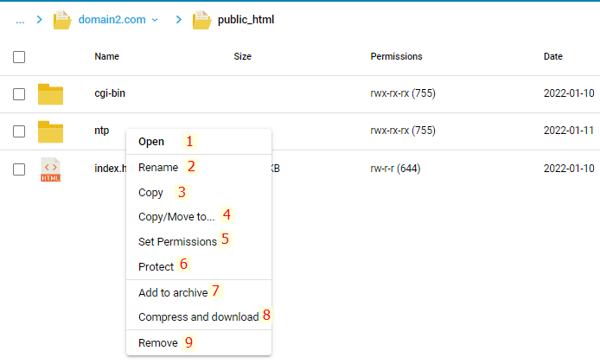Screen dimensions: 600x364
Task: Open the cgi-bin folder name link
Action: click(110, 93)
